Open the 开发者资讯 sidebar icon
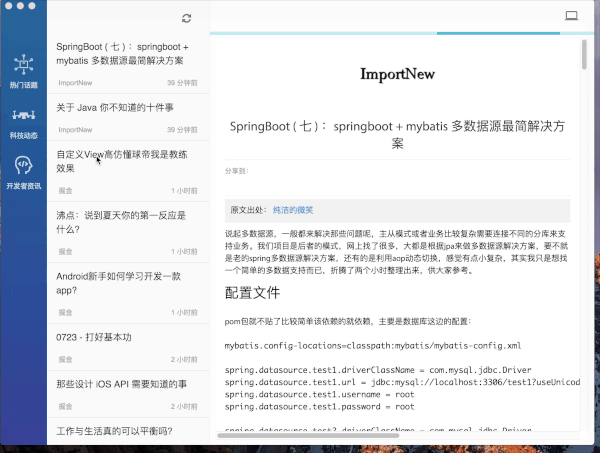This screenshot has height=453, width=600. 23,165
